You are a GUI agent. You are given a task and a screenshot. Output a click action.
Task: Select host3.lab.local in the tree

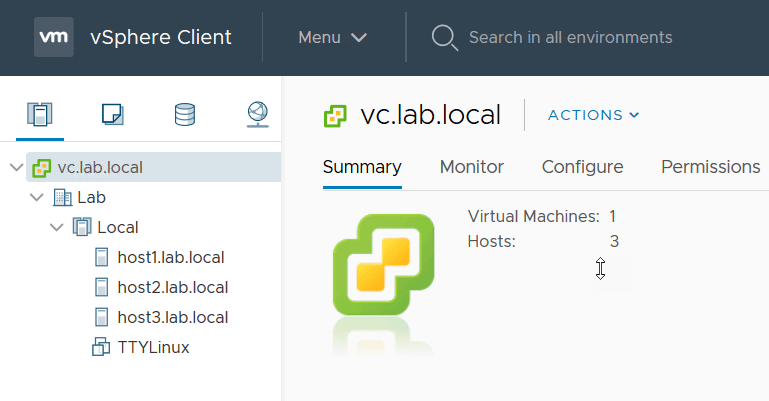[173, 317]
